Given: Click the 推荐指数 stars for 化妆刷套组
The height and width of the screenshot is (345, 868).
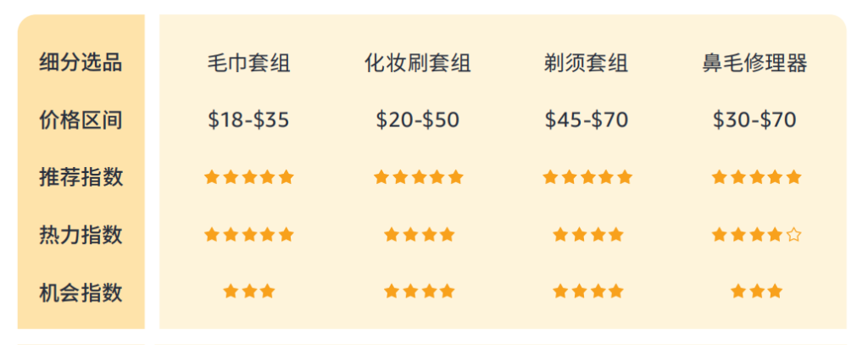Looking at the screenshot, I should pos(418,177).
